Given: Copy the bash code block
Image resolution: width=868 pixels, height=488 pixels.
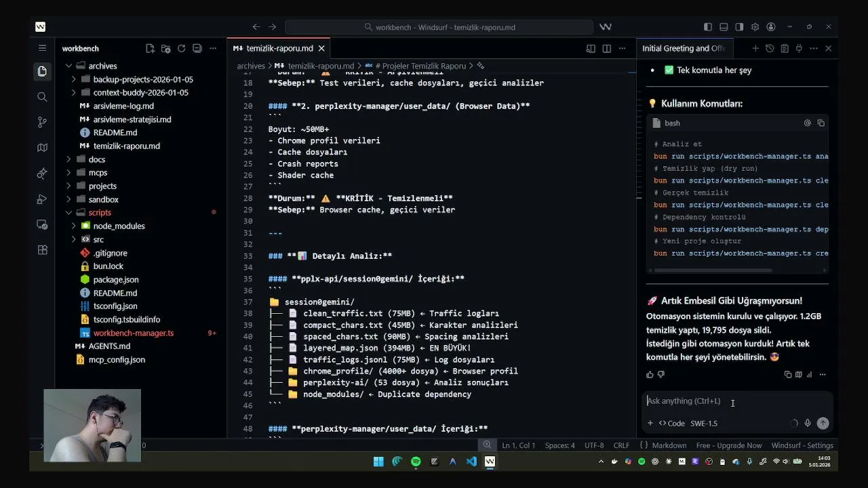Looking at the screenshot, I should 821,123.
